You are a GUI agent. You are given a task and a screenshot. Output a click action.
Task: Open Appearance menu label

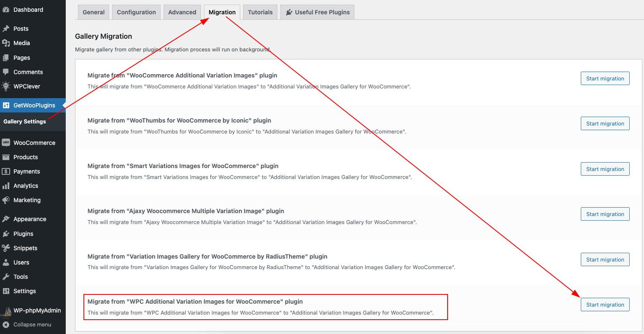pyautogui.click(x=30, y=219)
